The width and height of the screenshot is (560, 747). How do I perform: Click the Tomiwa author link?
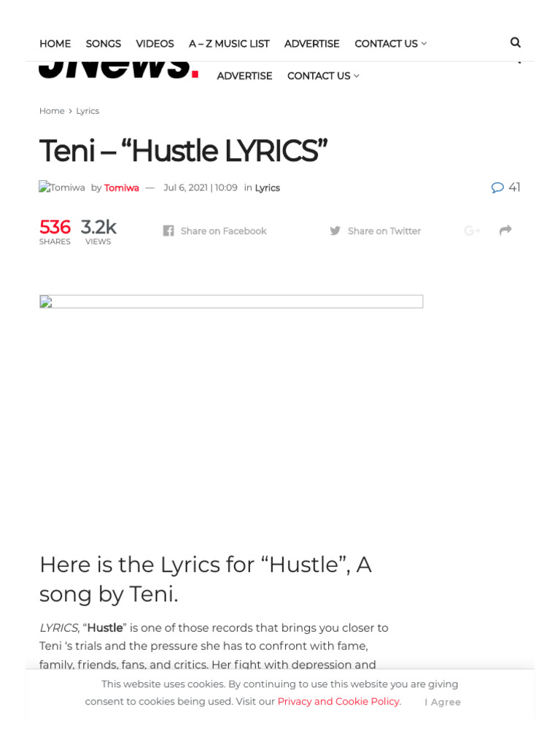coord(121,187)
